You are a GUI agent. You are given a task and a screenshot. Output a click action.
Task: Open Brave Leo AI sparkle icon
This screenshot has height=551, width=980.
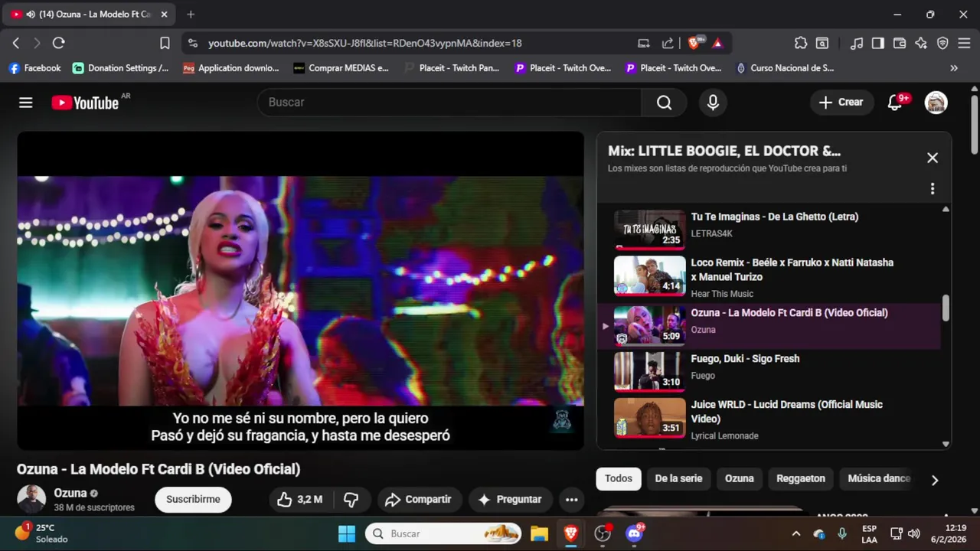click(x=921, y=44)
